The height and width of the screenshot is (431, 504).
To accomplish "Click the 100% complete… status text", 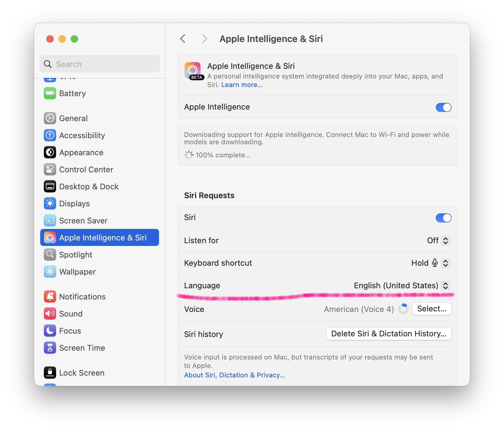I will click(x=223, y=155).
